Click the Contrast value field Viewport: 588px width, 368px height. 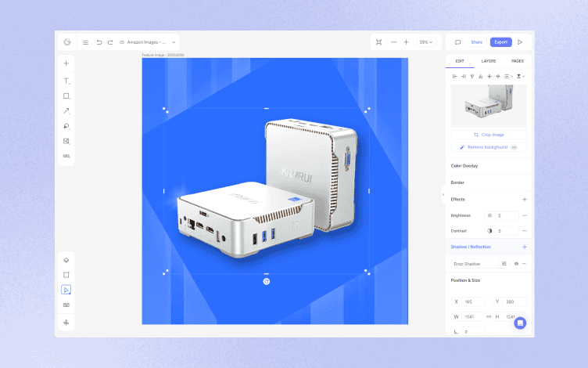click(x=501, y=230)
